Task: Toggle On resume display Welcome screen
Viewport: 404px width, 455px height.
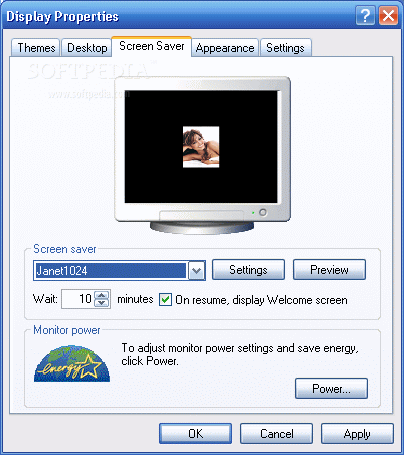Action: tap(165, 299)
